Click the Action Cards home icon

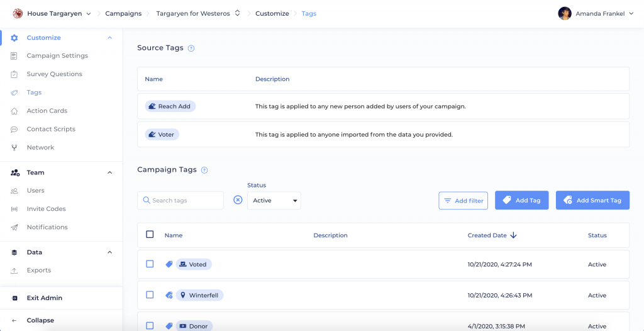tap(14, 111)
